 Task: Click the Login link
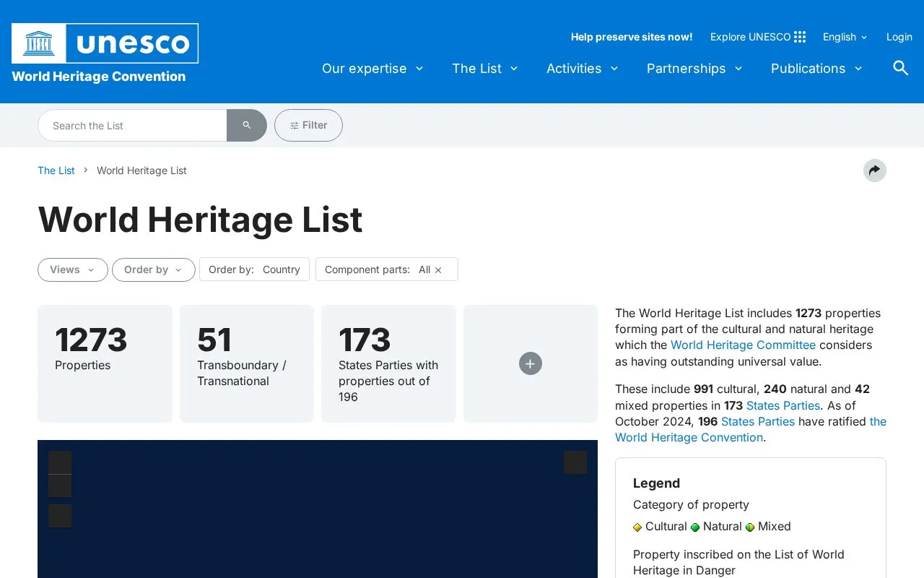(899, 37)
